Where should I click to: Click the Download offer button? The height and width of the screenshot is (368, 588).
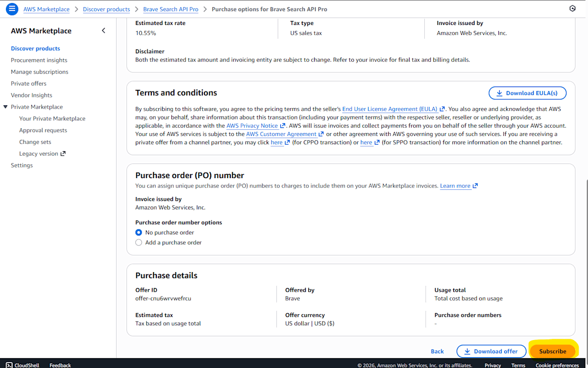click(x=491, y=351)
